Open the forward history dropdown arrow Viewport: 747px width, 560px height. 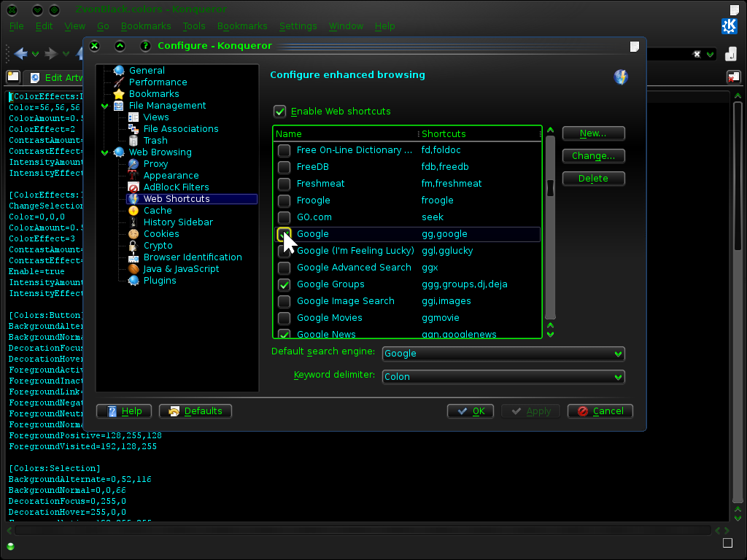(x=66, y=54)
